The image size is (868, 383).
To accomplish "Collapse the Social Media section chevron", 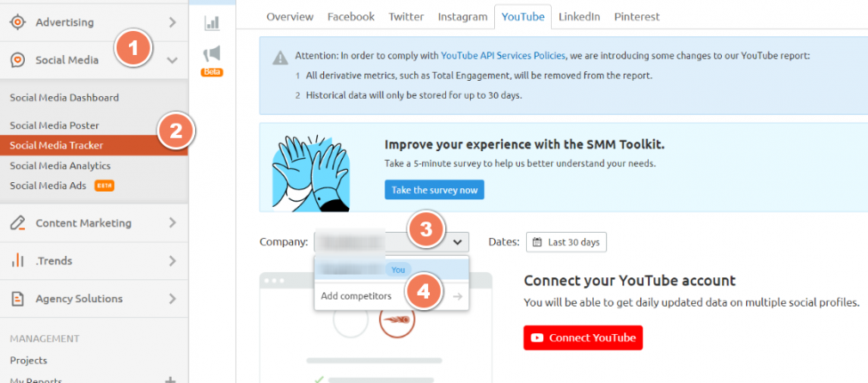I will coord(173,60).
